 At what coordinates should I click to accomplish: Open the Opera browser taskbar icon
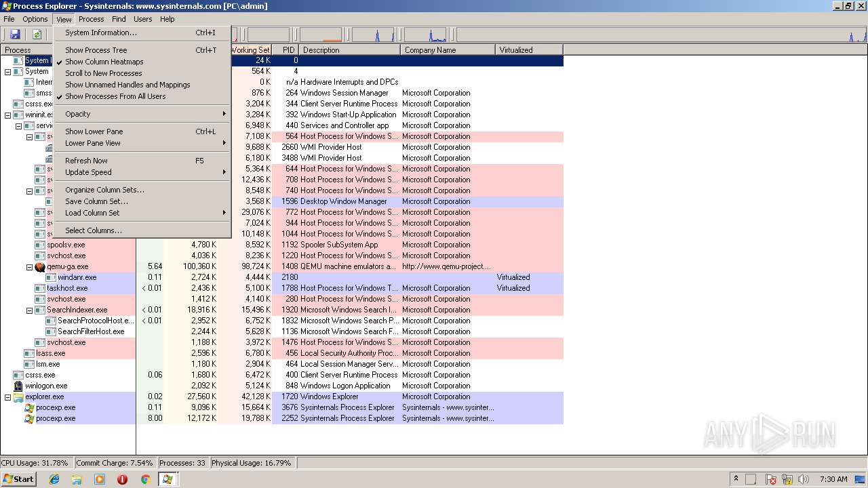click(122, 479)
